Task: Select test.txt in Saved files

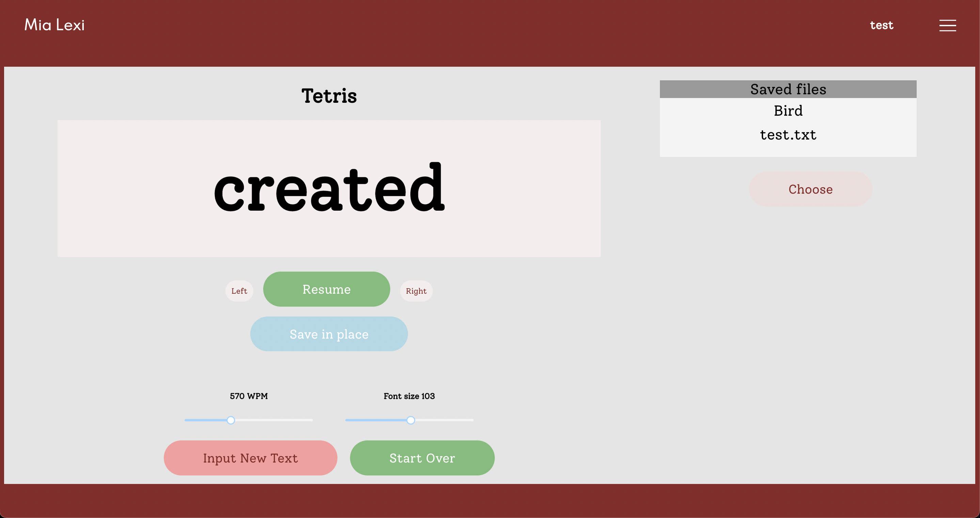Action: point(788,135)
